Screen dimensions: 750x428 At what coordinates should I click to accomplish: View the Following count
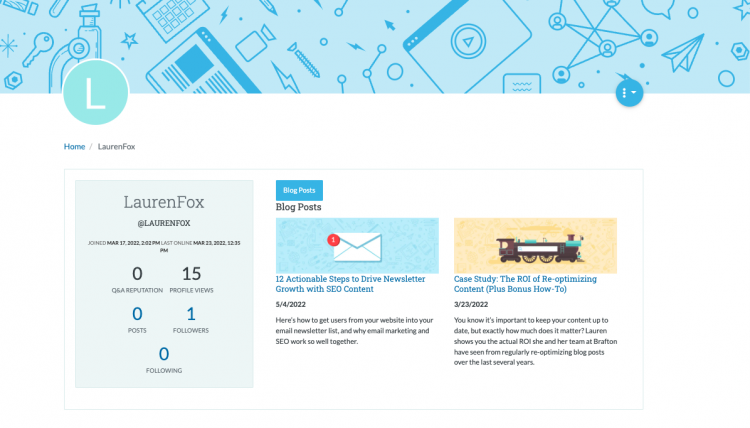coord(164,354)
